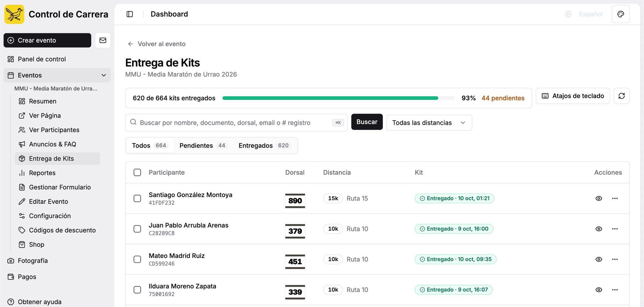This screenshot has width=644, height=307.
Task: Click the Fotografía camera icon
Action: [x=11, y=261]
